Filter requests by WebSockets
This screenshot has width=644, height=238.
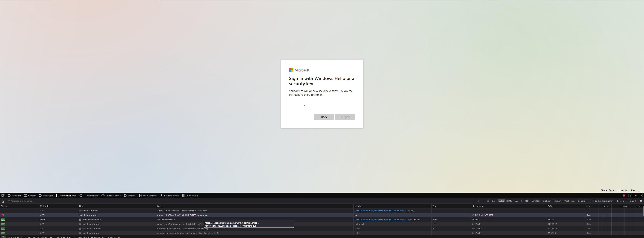pyautogui.click(x=569, y=201)
